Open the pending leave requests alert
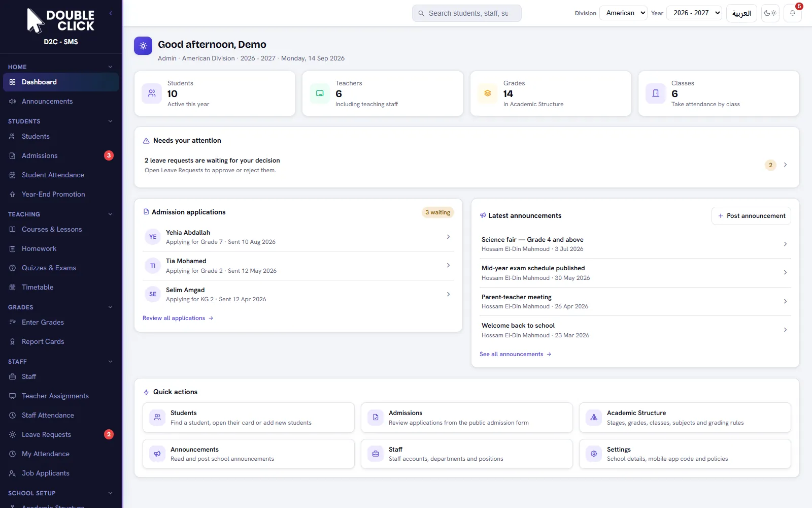Viewport: 812px width, 508px height. [x=466, y=165]
